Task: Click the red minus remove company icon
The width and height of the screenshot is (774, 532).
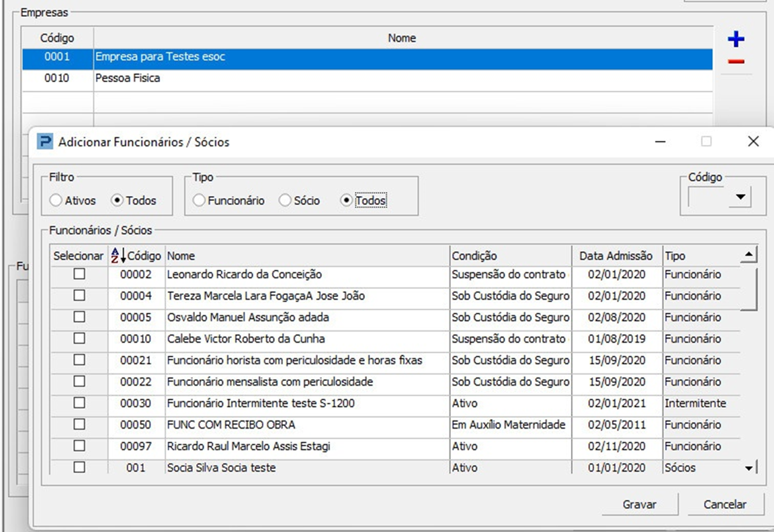Action: (x=736, y=62)
